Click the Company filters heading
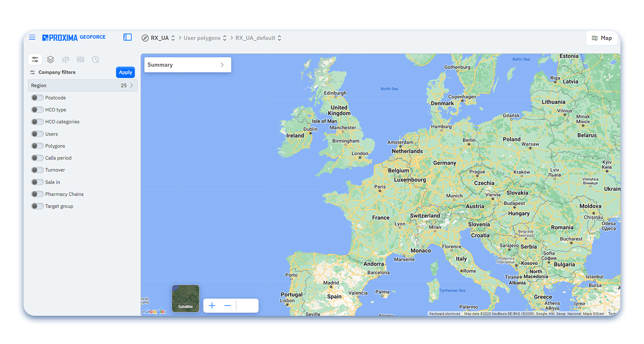 coord(57,72)
